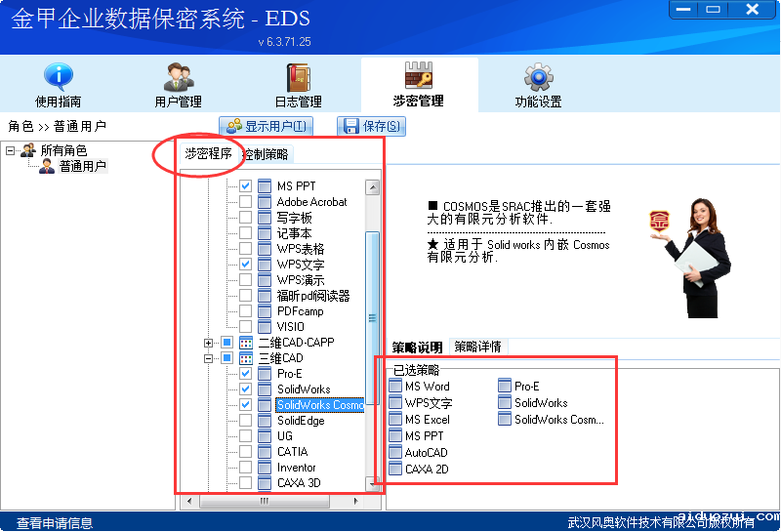Open the 使用指南 info icon
Screen dimensions: 781x532
point(59,76)
